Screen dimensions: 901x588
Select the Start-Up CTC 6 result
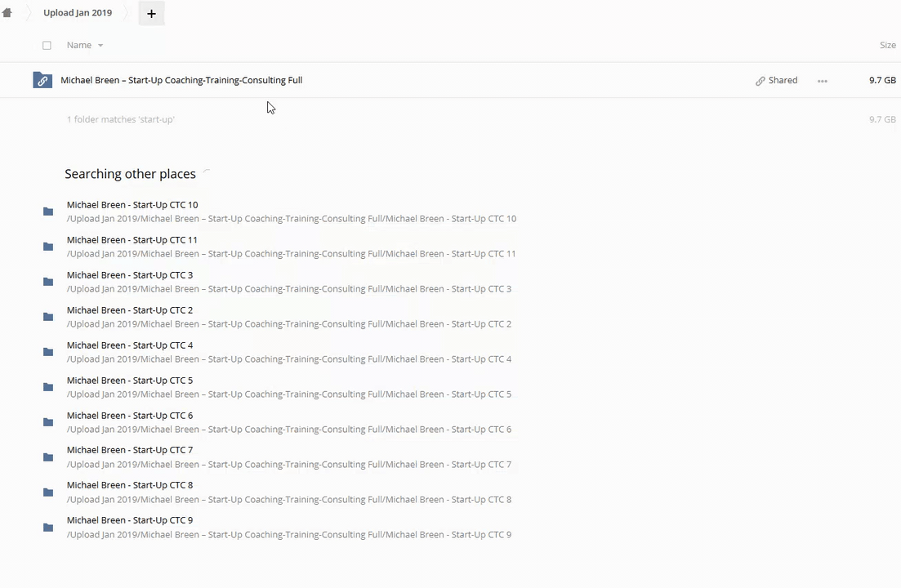130,416
